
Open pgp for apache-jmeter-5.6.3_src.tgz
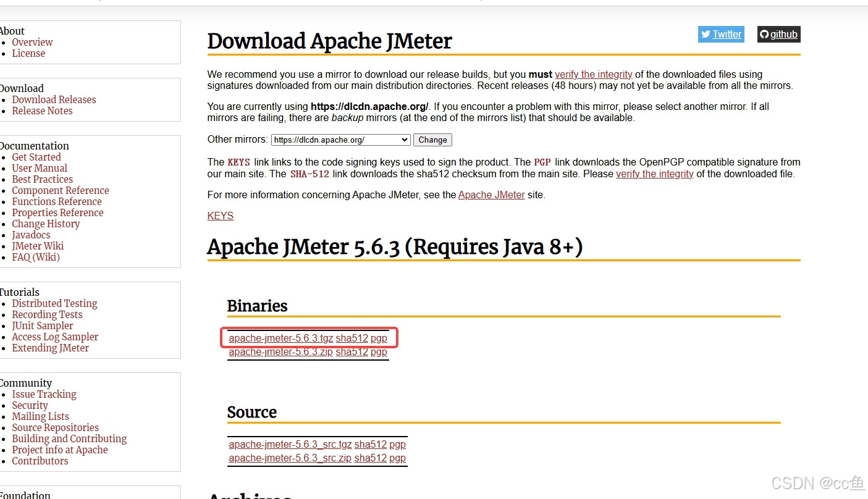pos(398,445)
